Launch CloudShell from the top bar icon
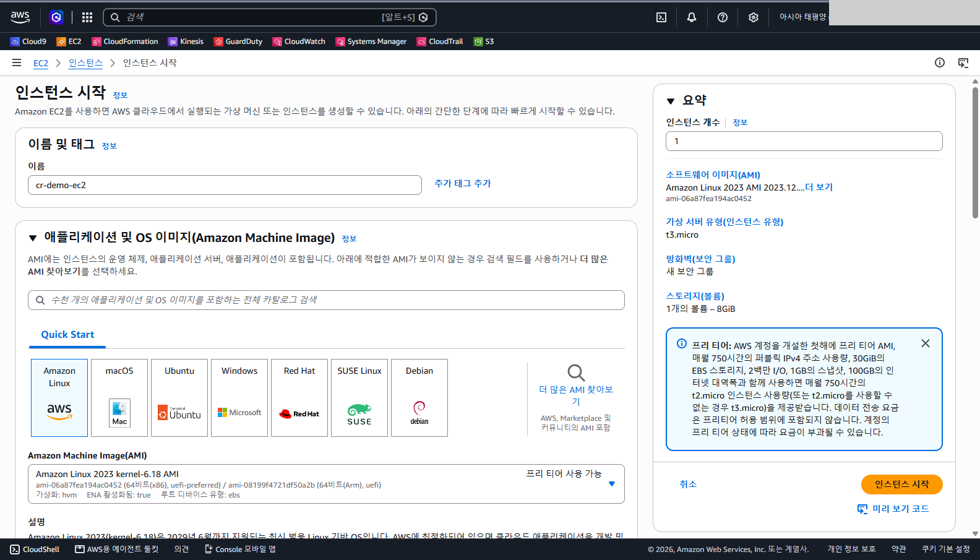Viewport: 980px width, 560px height. coord(661,17)
